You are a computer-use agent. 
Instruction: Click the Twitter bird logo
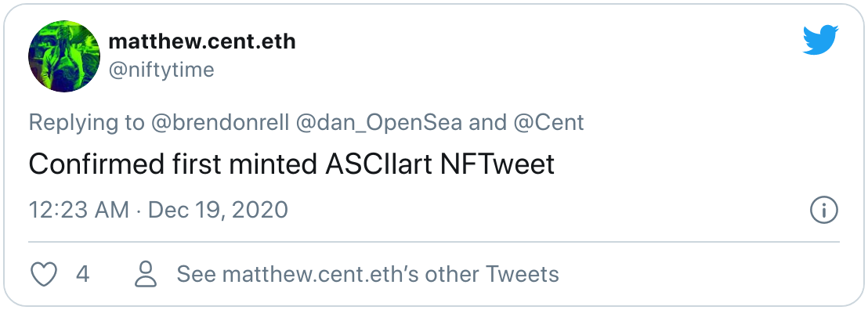click(x=821, y=41)
